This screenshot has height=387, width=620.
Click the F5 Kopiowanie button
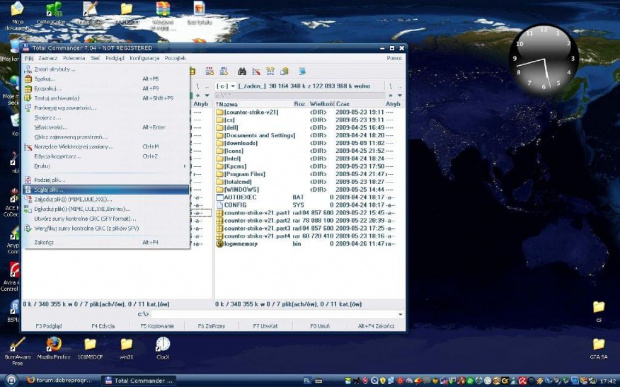coord(157,326)
